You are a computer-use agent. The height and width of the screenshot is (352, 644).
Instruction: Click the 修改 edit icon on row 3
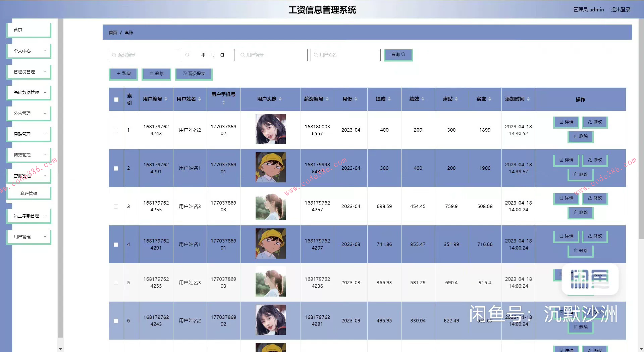pyautogui.click(x=595, y=199)
